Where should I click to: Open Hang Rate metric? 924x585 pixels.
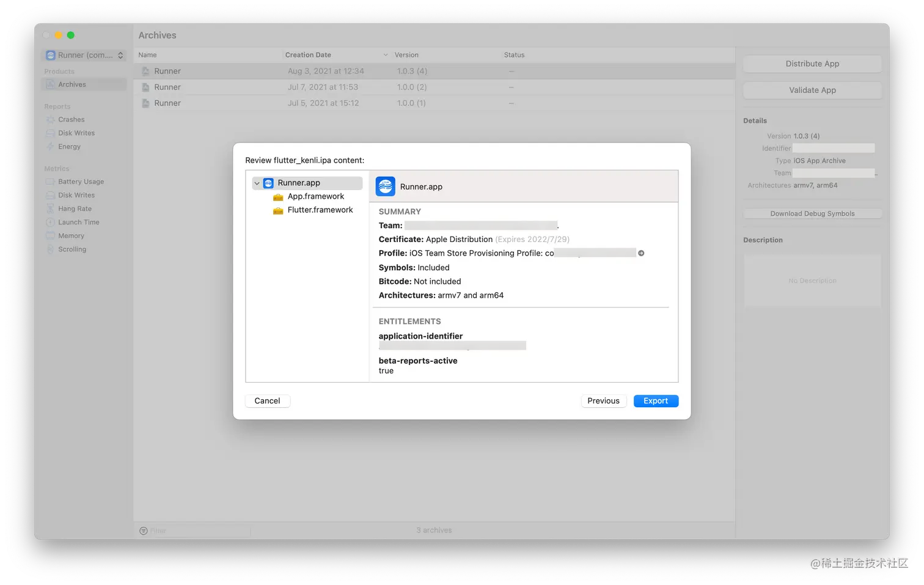(84, 208)
